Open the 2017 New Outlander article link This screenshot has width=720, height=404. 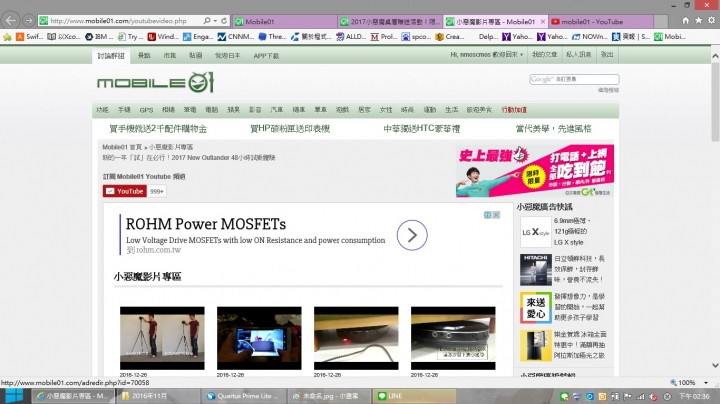pos(189,157)
